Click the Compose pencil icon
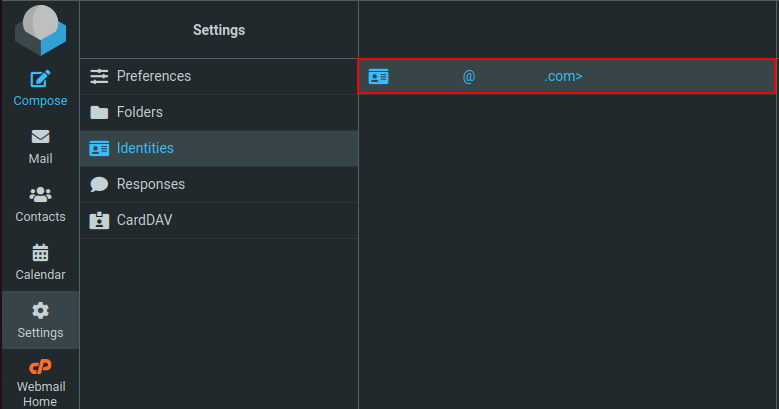The width and height of the screenshot is (779, 409). tap(40, 79)
